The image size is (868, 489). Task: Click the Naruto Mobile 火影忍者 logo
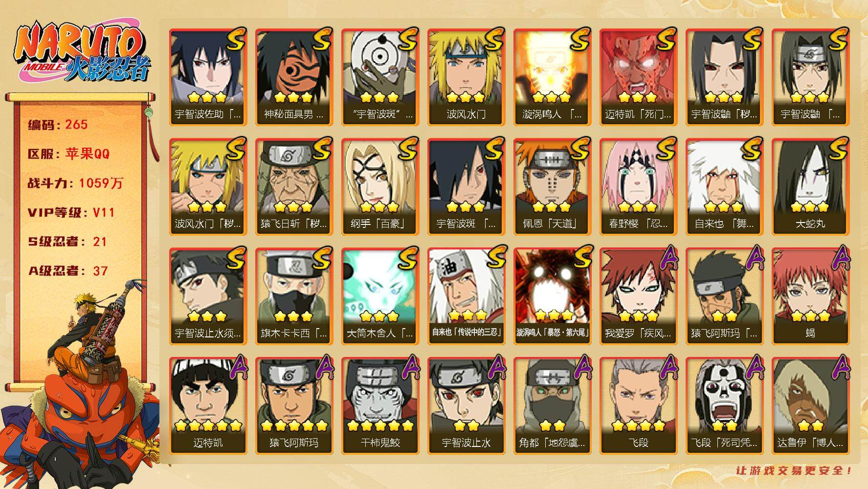tap(82, 53)
